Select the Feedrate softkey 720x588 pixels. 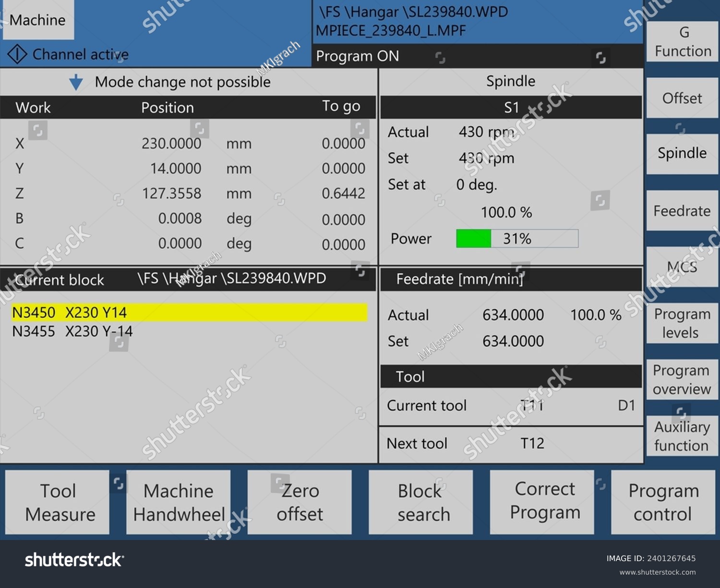coord(682,210)
